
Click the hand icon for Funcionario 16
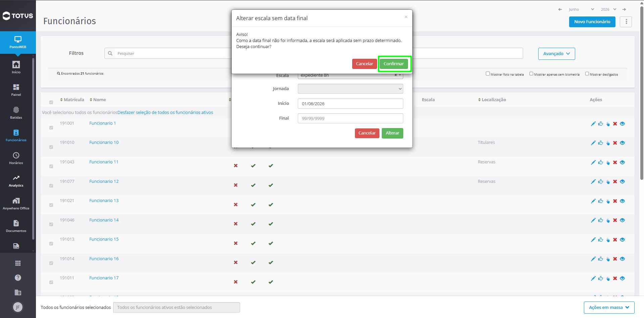(x=608, y=259)
